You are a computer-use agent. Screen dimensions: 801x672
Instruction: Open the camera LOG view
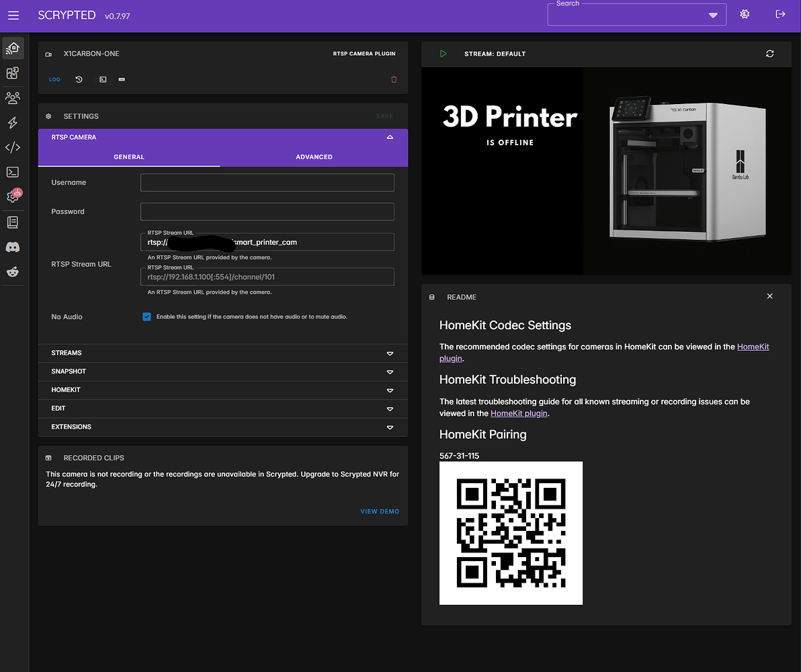coord(54,79)
